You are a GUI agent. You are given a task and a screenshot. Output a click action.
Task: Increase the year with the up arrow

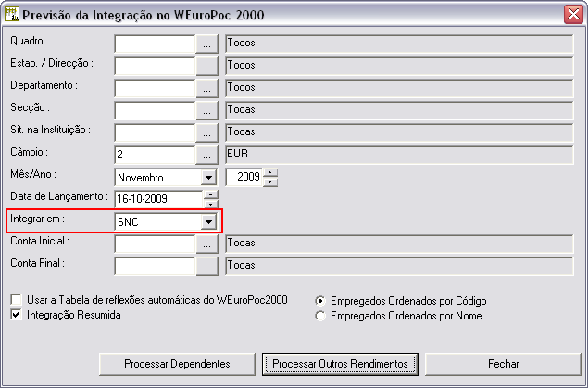click(x=270, y=173)
